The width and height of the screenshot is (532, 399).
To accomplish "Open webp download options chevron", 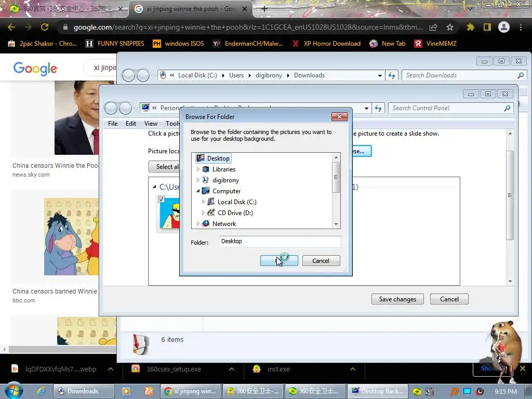I will 111,369.
